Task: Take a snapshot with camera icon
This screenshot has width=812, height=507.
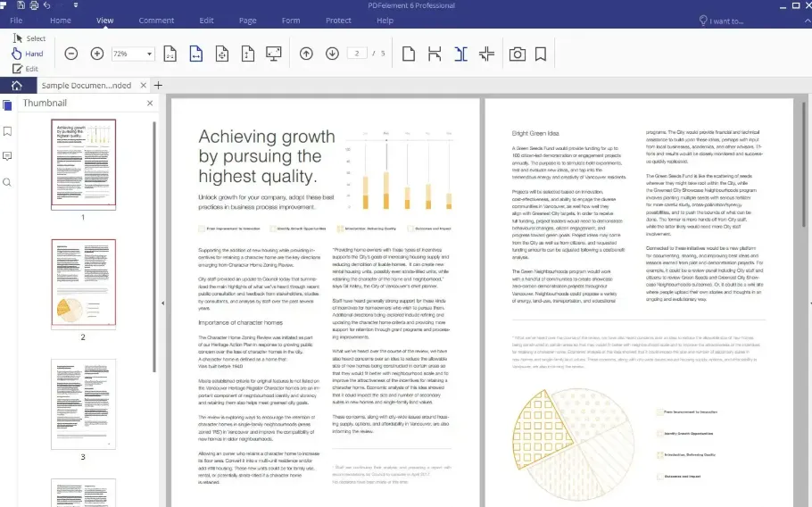Action: (x=518, y=54)
